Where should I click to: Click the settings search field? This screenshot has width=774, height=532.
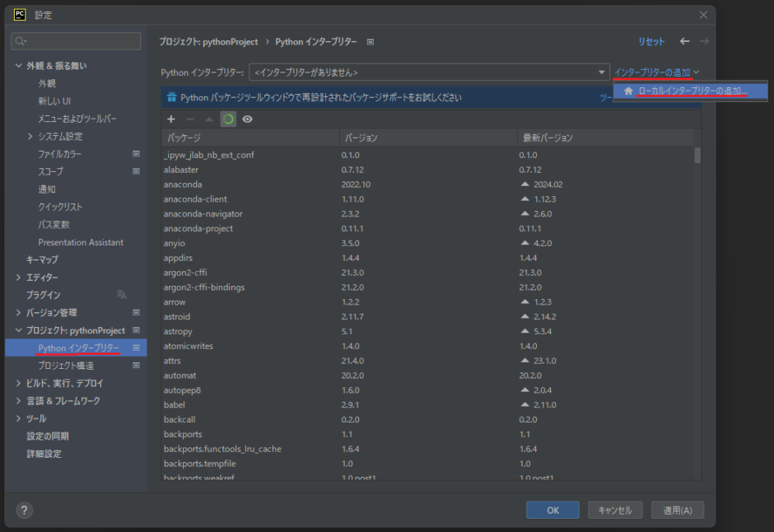76,40
